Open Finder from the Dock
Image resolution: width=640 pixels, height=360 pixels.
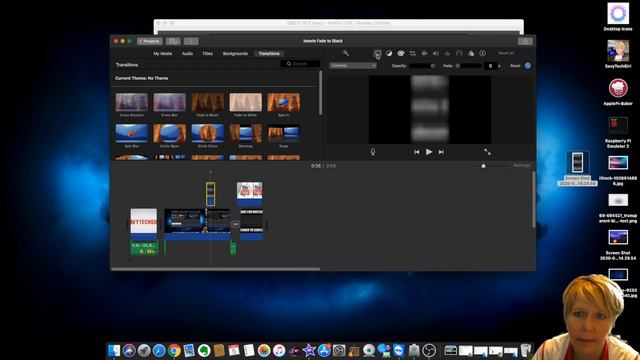coord(114,350)
